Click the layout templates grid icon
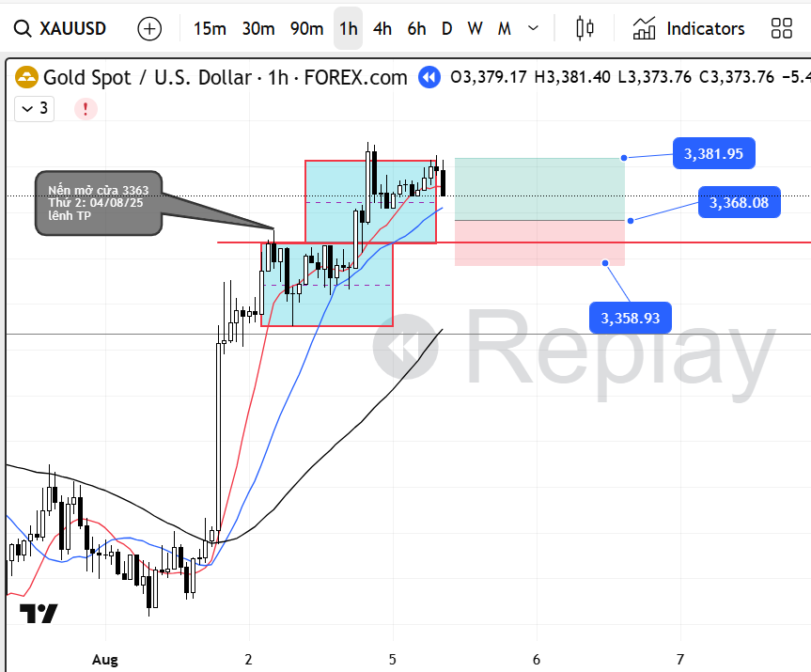This screenshot has height=672, width=811. pyautogui.click(x=781, y=28)
